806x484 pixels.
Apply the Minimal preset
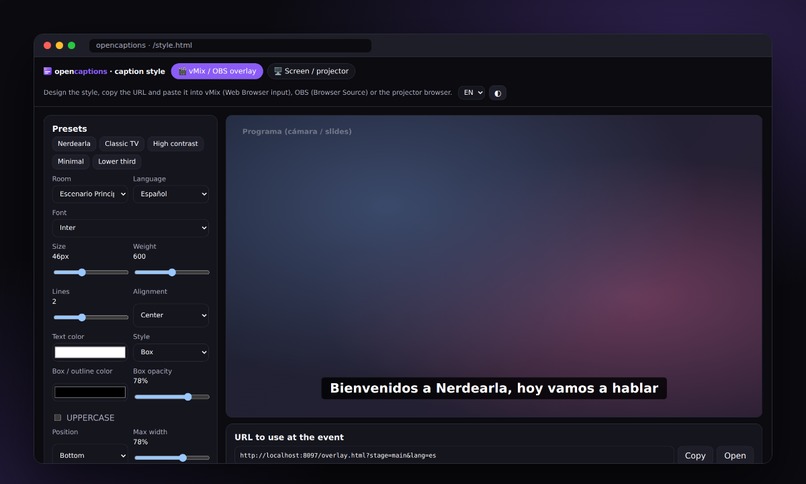pos(71,161)
